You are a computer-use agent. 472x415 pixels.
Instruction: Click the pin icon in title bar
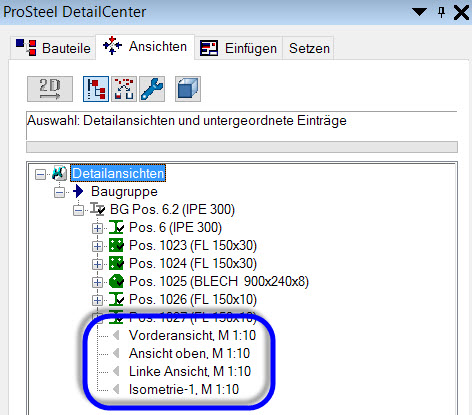point(441,12)
